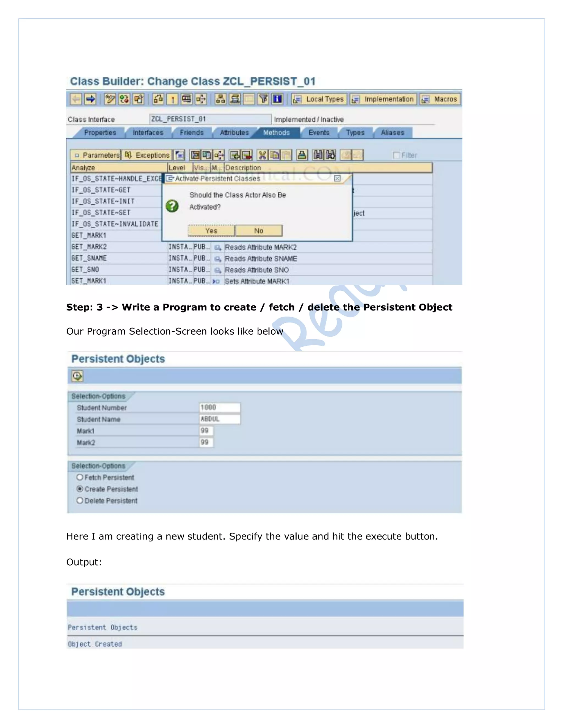Click the Level column header
Viewport: 563px width, 728px height.
pos(180,168)
